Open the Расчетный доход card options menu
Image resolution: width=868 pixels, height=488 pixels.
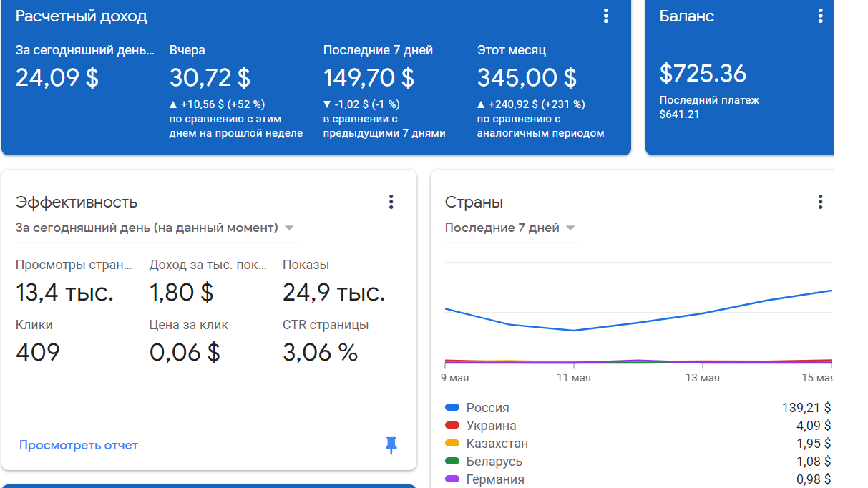[605, 16]
